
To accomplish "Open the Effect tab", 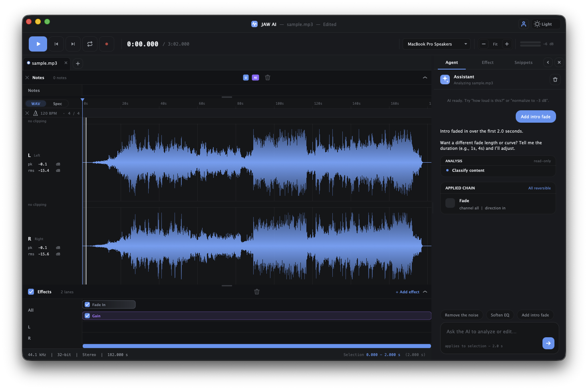I will (x=487, y=62).
